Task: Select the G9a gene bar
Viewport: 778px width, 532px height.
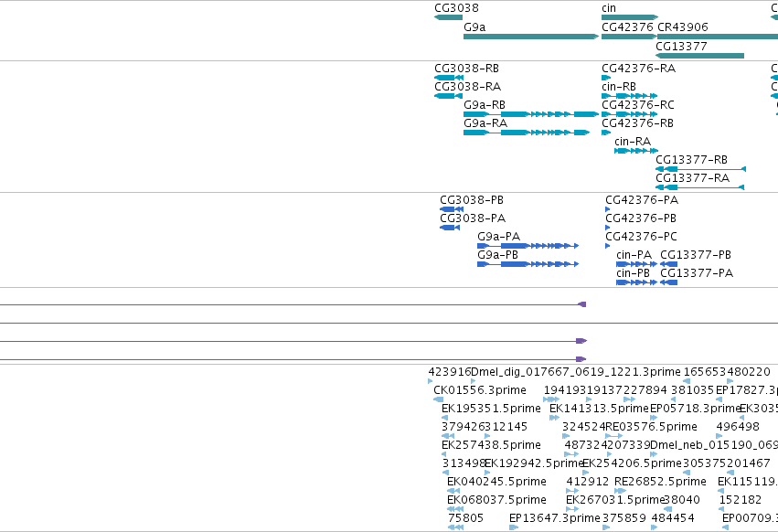Action: [x=531, y=37]
